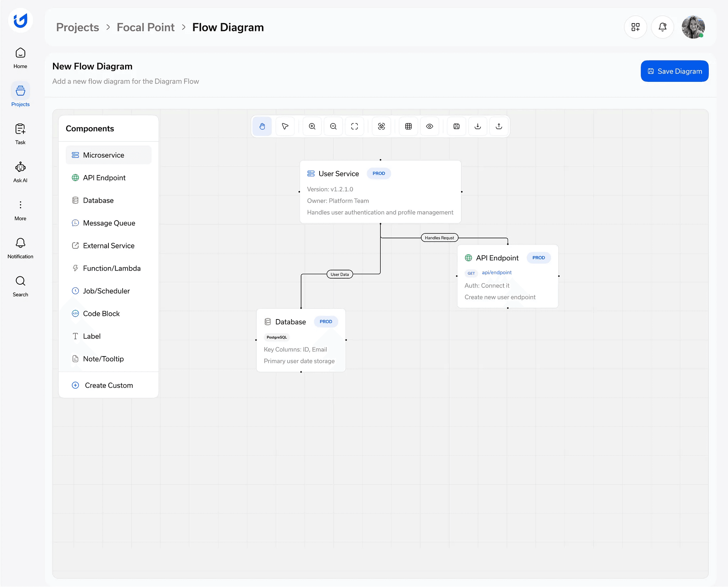The width and height of the screenshot is (728, 587).
Task: Open the More menu in the sidebar
Action: point(20,210)
